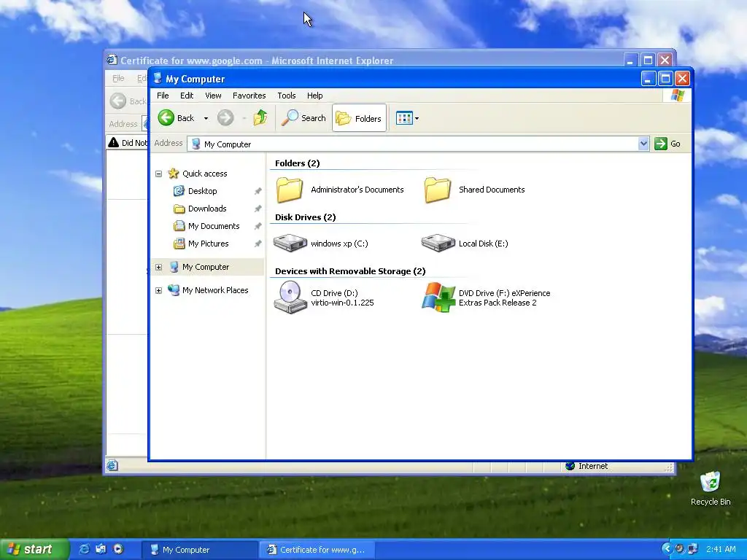Open the Start menu
The image size is (747, 560).
[x=34, y=550]
